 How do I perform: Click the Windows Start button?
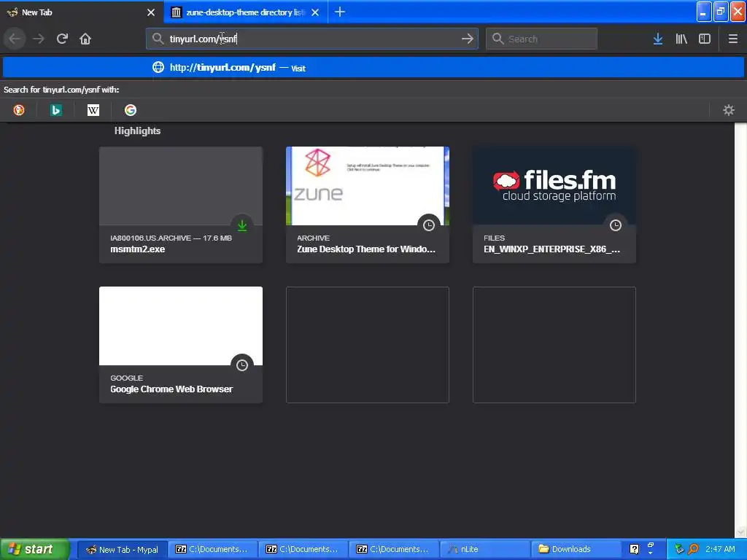pos(34,549)
